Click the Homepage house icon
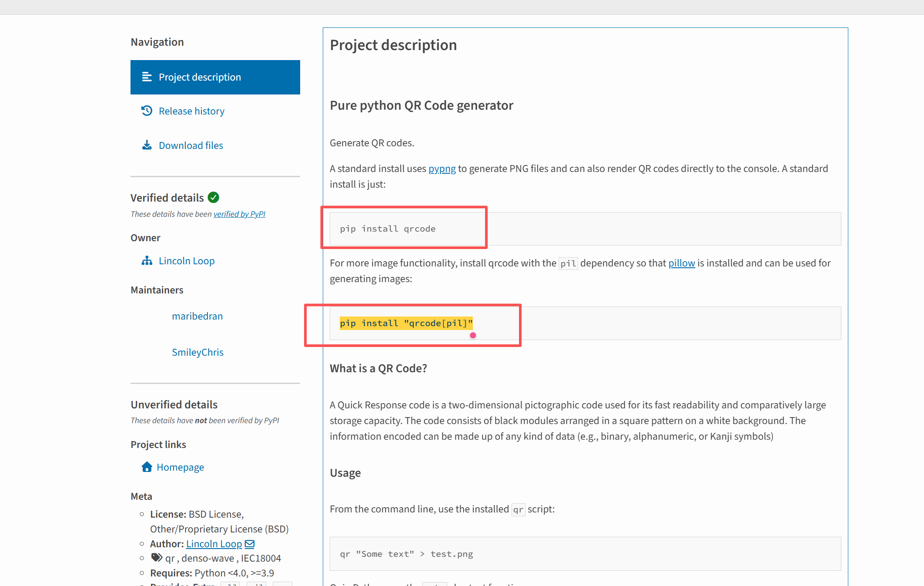This screenshot has width=924, height=586. 147,467
